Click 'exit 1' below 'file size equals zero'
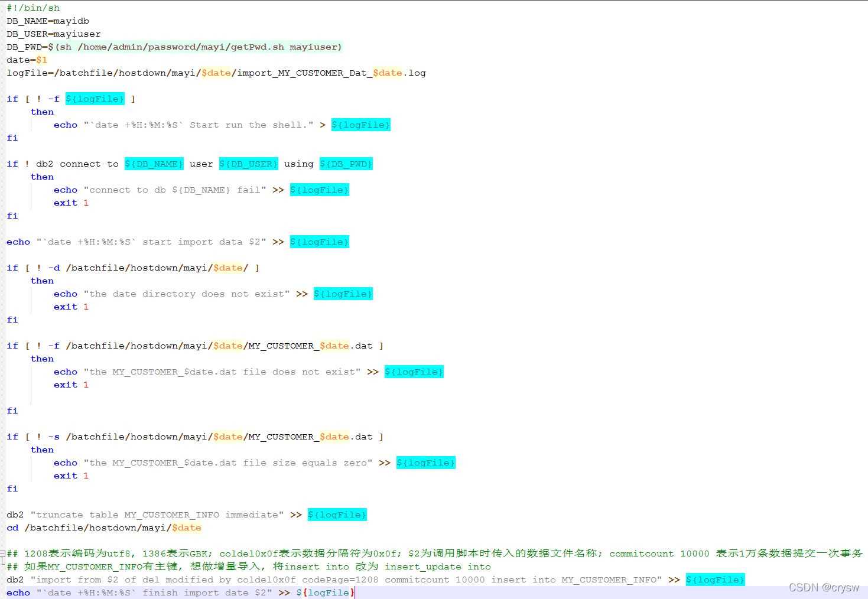Screen dimensions: 868x599 (71, 476)
